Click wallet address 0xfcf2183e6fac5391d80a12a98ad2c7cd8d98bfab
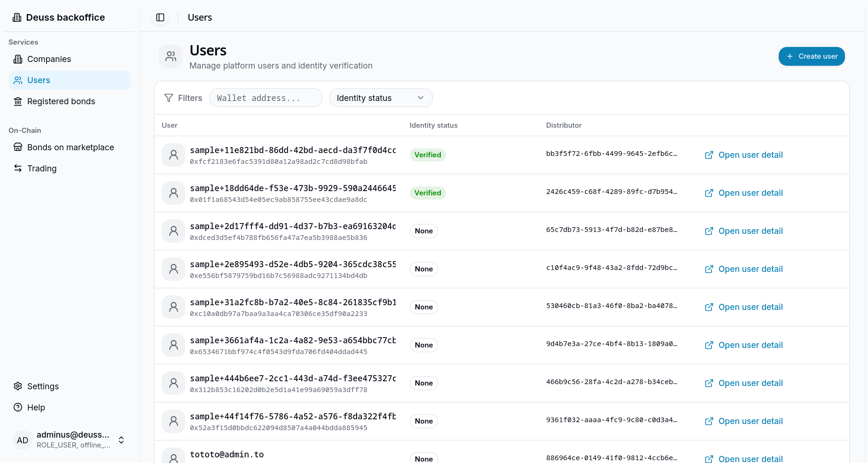Viewport: 868px width, 463px height. coord(279,162)
